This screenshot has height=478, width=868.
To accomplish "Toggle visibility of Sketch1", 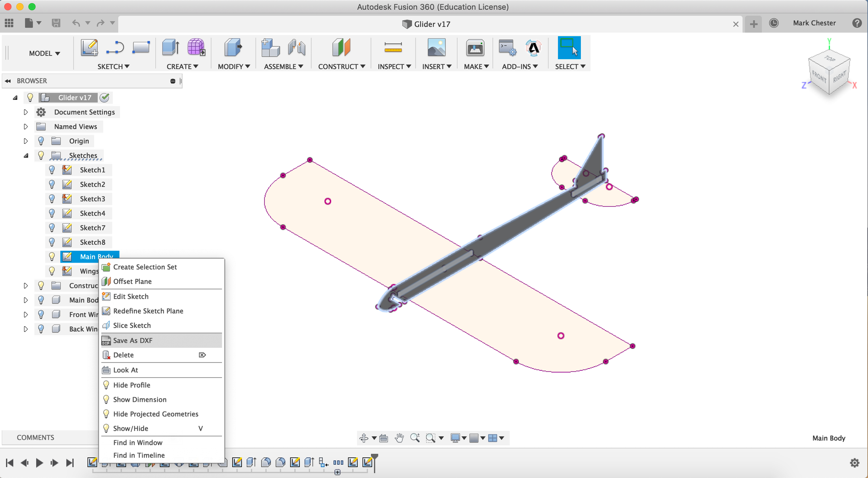I will [x=52, y=170].
